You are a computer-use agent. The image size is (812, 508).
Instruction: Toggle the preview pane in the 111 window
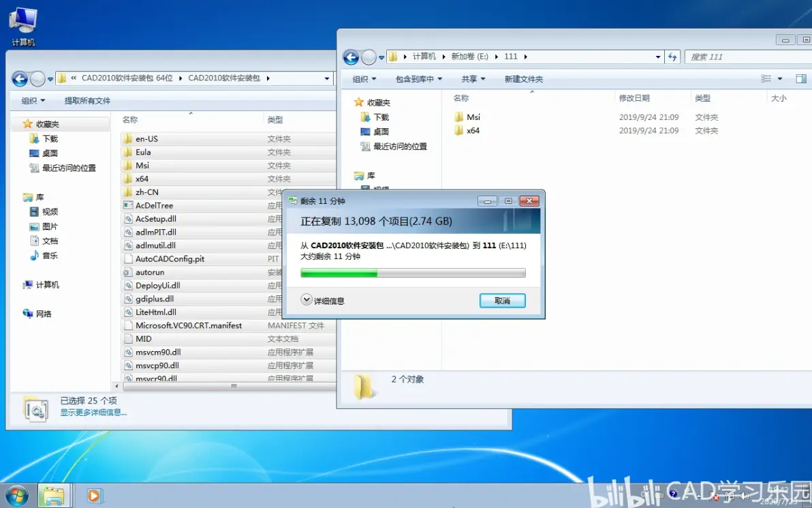(x=800, y=79)
